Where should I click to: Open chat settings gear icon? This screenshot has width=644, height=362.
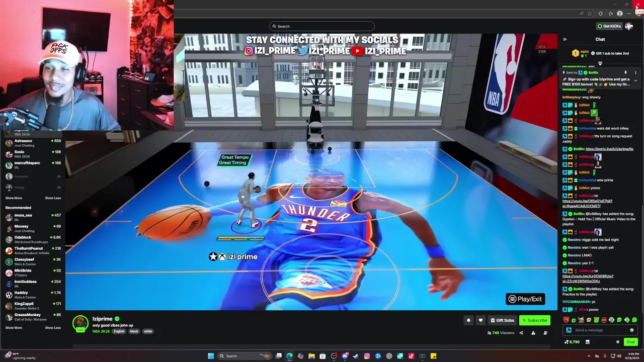click(x=618, y=342)
